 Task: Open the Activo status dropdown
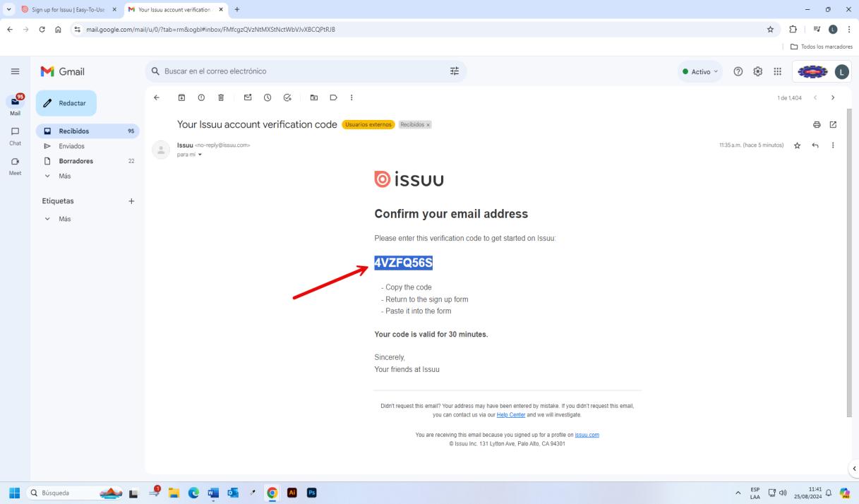[699, 71]
